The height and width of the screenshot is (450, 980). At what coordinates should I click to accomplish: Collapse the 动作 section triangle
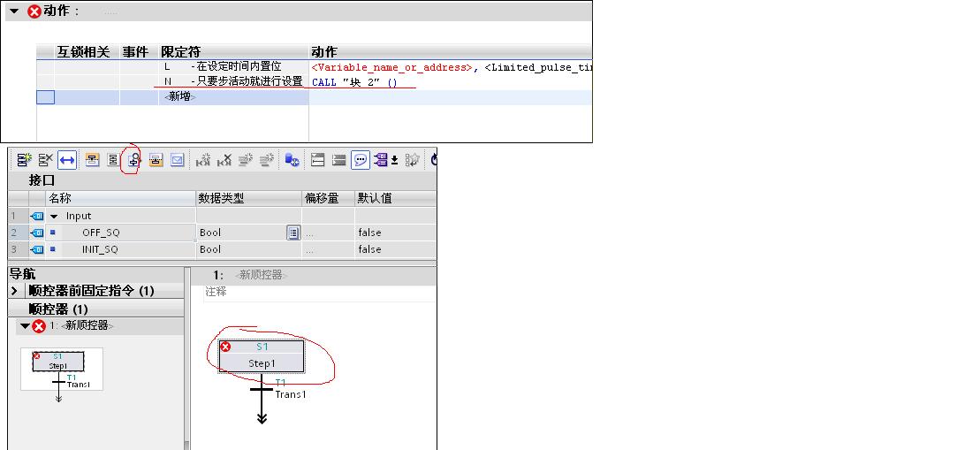click(x=14, y=11)
